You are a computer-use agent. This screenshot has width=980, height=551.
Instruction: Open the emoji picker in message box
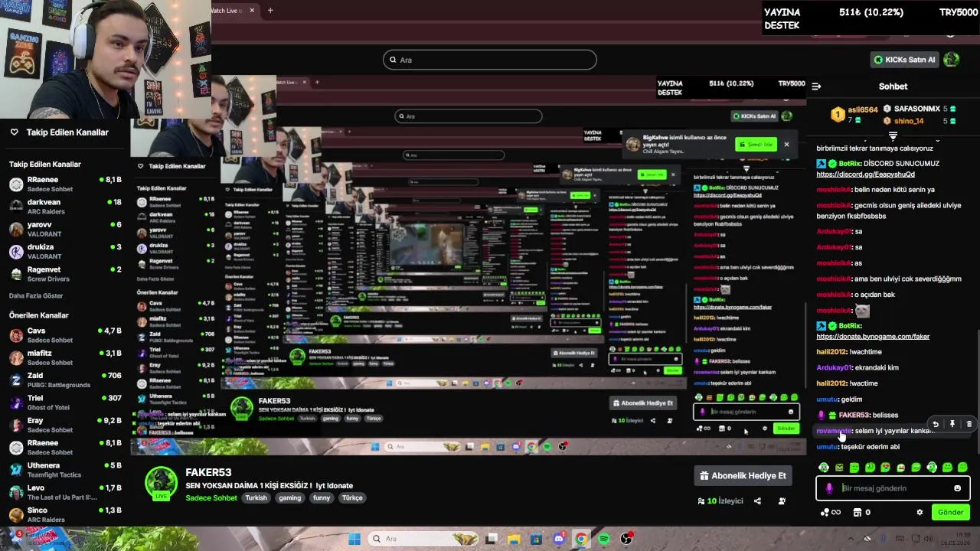(x=957, y=488)
